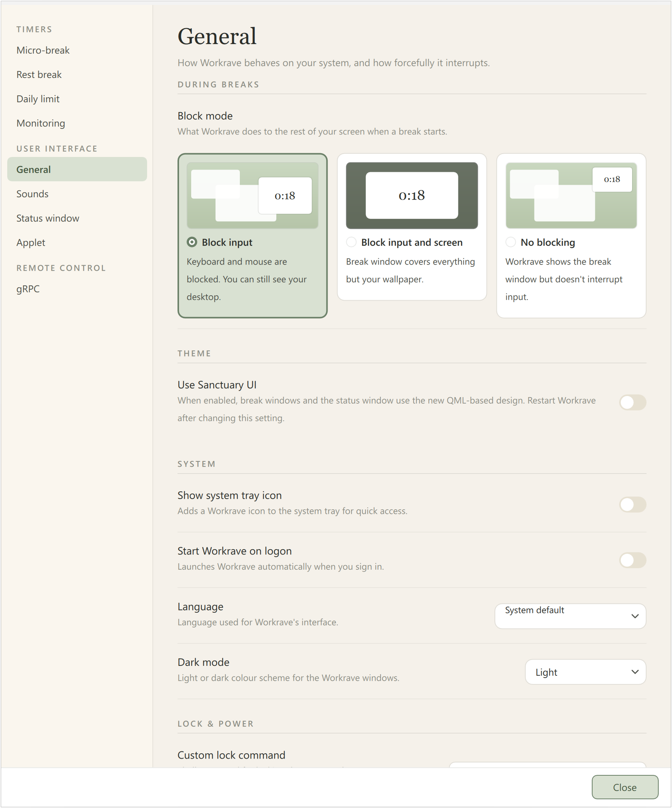This screenshot has width=672, height=808.
Task: Switch to Monitoring settings
Action: (77, 123)
